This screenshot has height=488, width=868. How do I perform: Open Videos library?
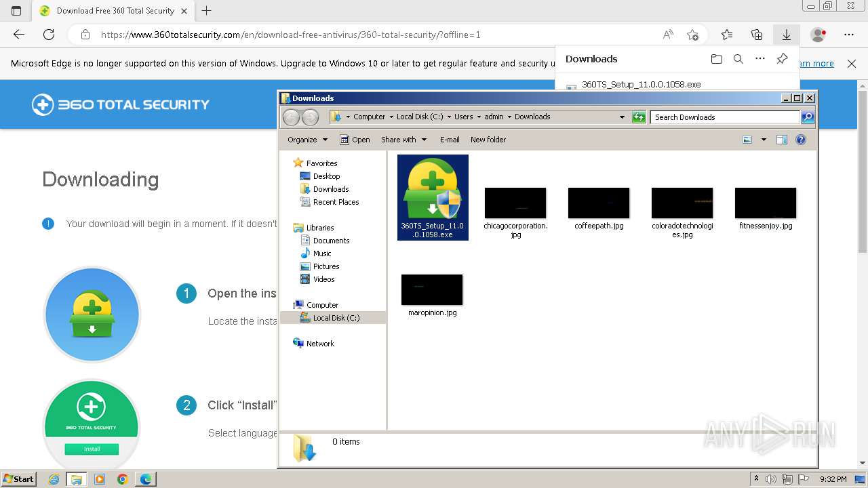coord(317,279)
